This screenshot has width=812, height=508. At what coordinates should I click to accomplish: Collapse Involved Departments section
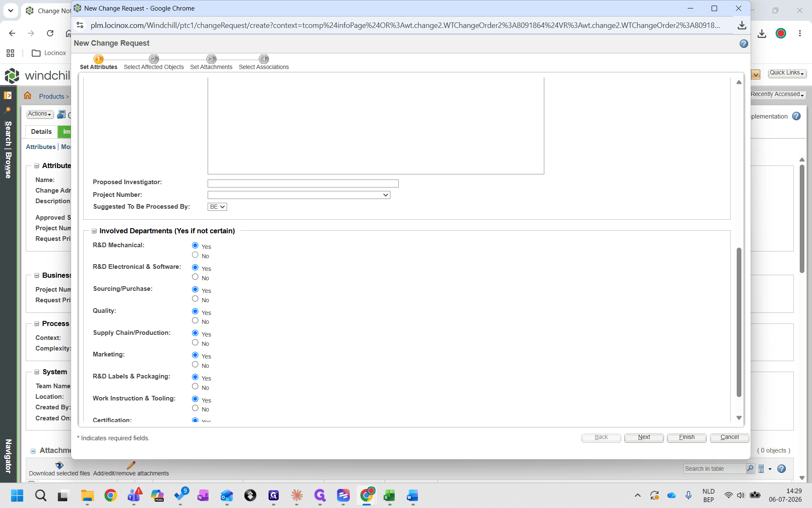(94, 231)
